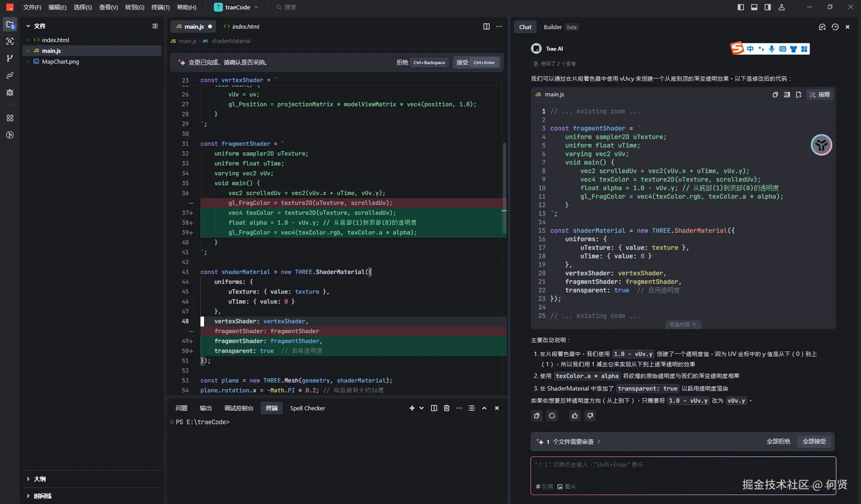Open the 终端 menu in menu bar
This screenshot has width=861, height=504.
[x=160, y=7]
